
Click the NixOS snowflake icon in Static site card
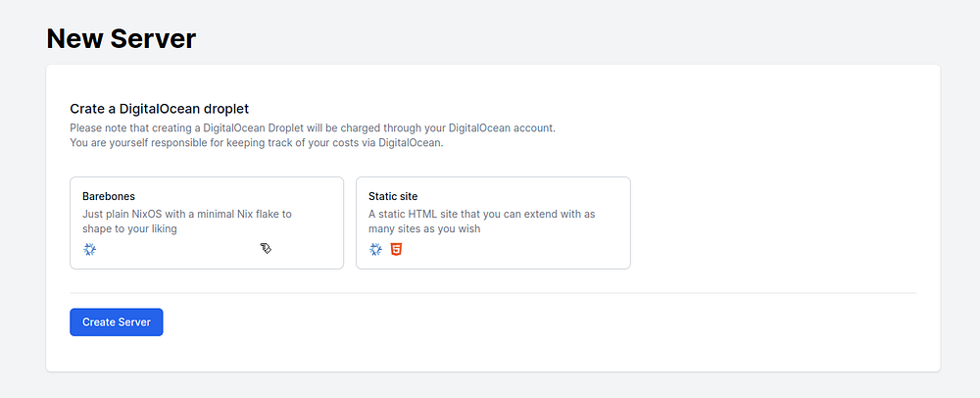375,249
